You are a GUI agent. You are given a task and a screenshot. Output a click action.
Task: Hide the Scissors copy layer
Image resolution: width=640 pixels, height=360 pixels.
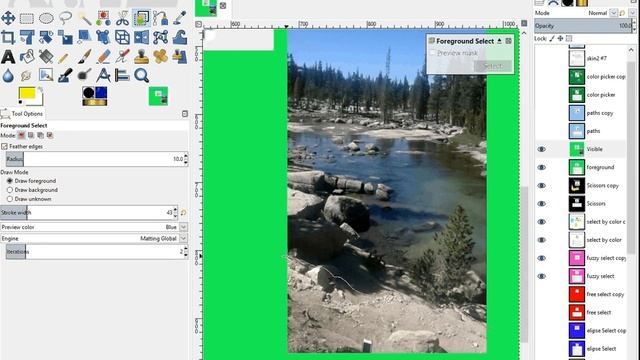pyautogui.click(x=542, y=185)
